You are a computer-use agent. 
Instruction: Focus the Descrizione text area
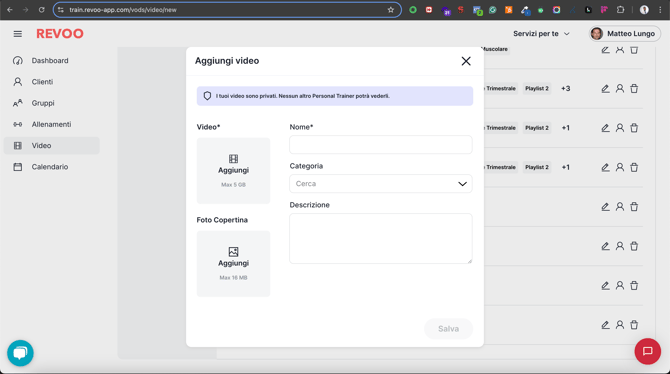coord(381,239)
